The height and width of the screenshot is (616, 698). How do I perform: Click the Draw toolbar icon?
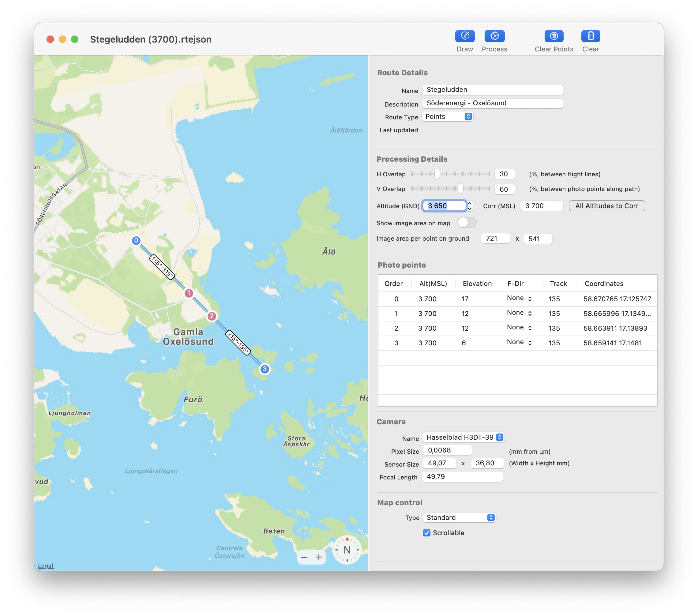tap(464, 36)
